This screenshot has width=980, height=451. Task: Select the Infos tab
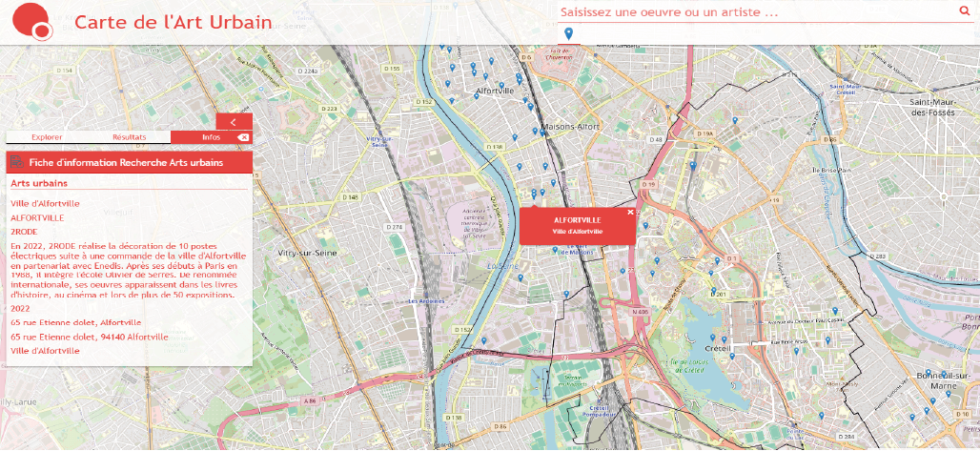tap(211, 137)
